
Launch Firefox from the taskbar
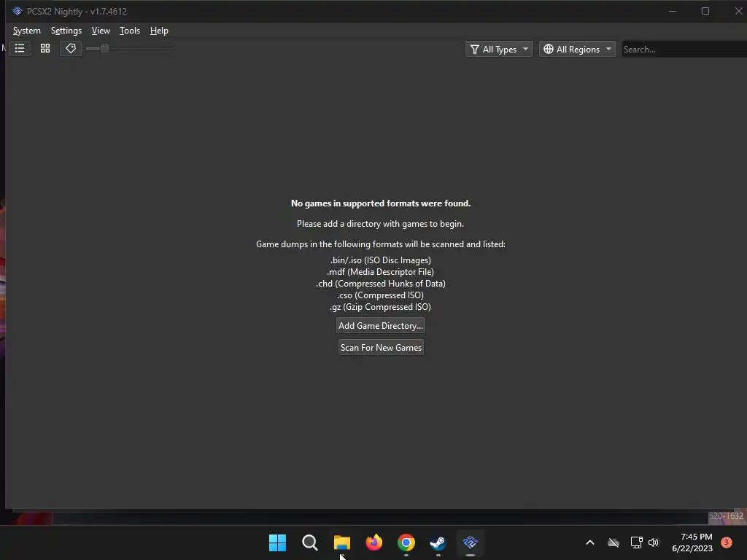374,542
